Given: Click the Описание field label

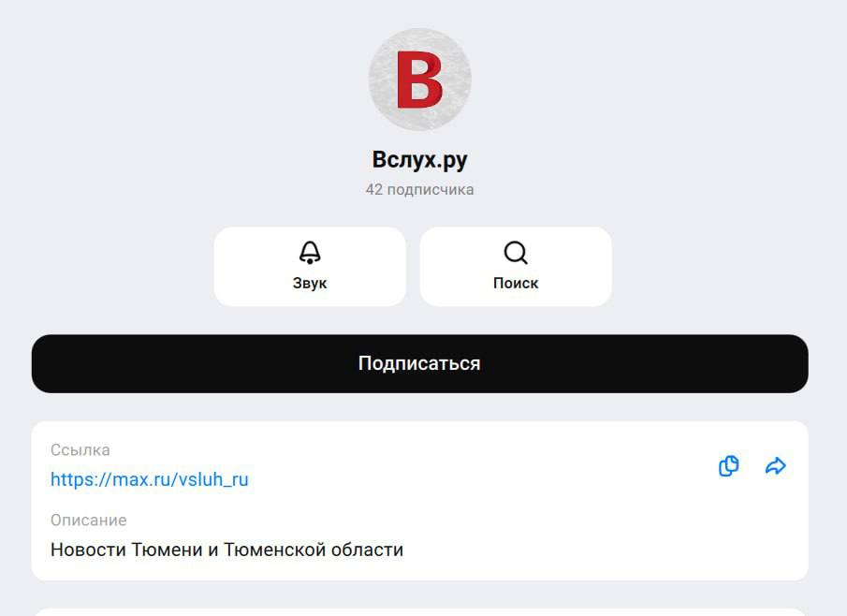Looking at the screenshot, I should [x=89, y=521].
